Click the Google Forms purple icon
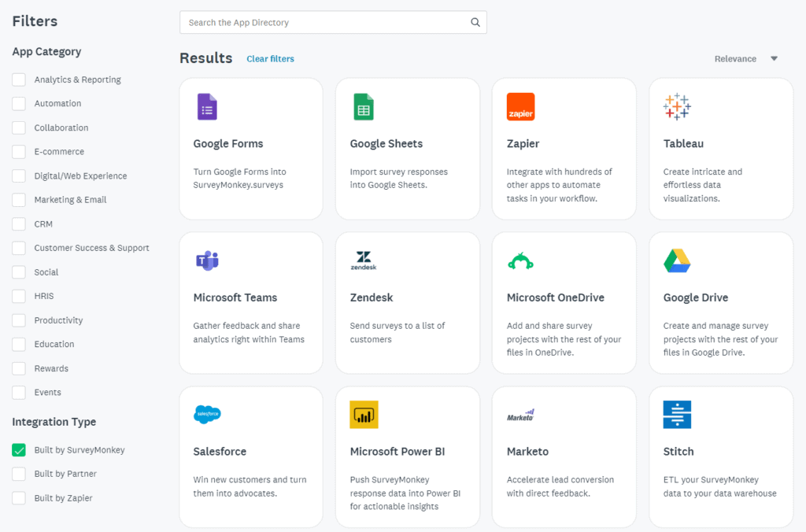The height and width of the screenshot is (532, 806). [x=207, y=107]
